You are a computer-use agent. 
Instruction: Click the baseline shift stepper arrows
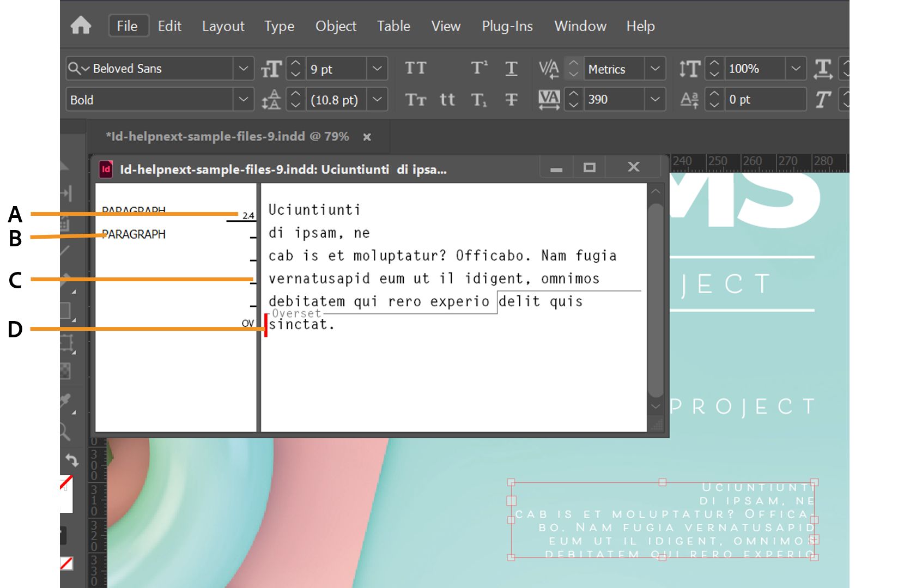click(x=714, y=100)
